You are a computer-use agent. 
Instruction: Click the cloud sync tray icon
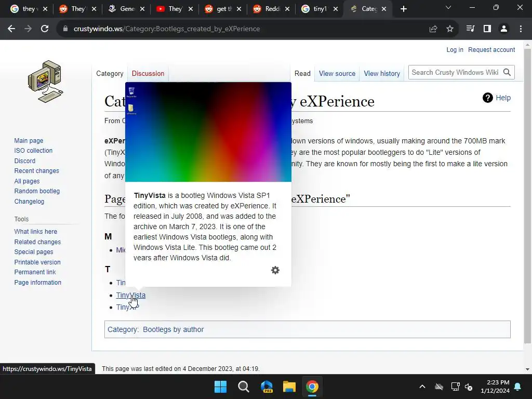439,387
